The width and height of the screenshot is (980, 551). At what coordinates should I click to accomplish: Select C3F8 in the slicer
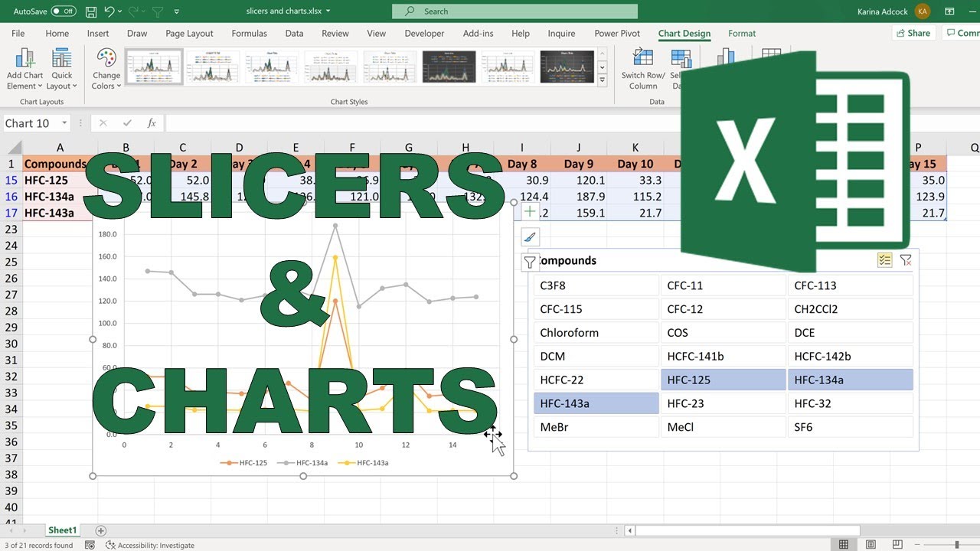[x=596, y=285]
